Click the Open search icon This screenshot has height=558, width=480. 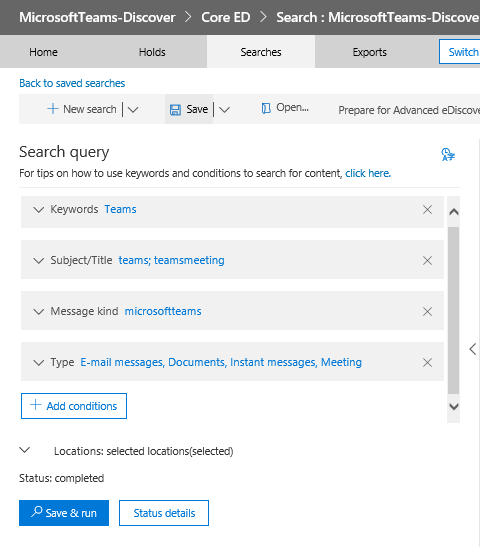click(x=266, y=108)
